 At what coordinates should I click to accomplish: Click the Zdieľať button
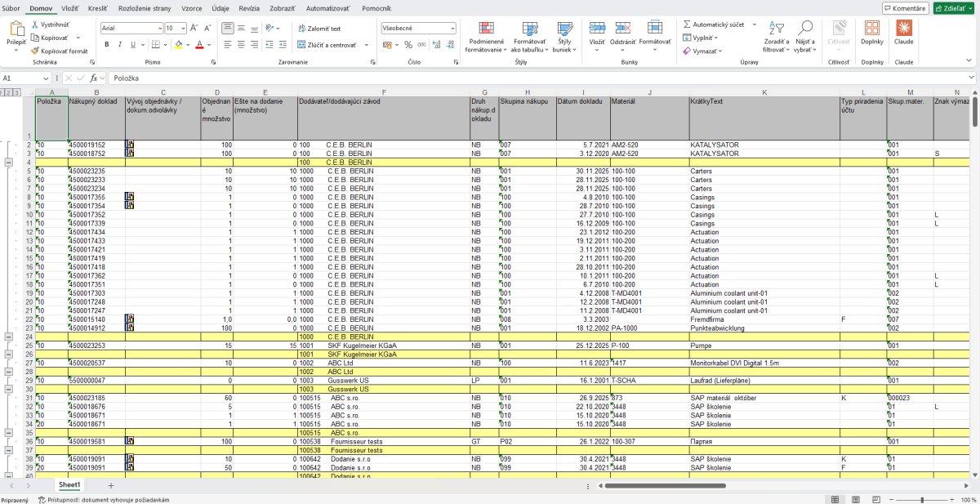point(954,8)
